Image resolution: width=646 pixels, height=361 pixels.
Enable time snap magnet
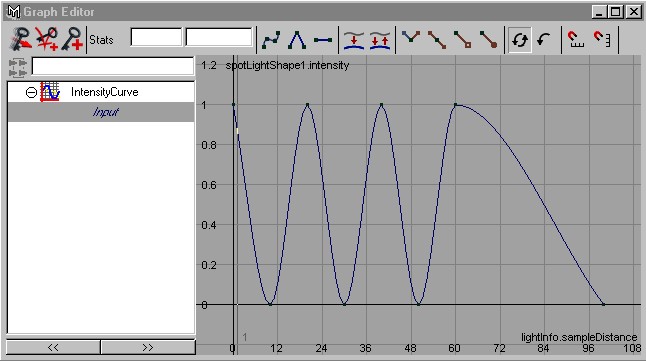point(576,40)
